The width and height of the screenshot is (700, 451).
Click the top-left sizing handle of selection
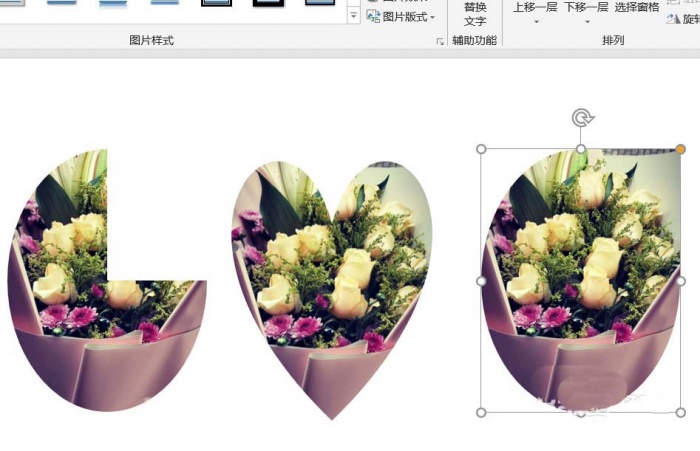[x=481, y=149]
